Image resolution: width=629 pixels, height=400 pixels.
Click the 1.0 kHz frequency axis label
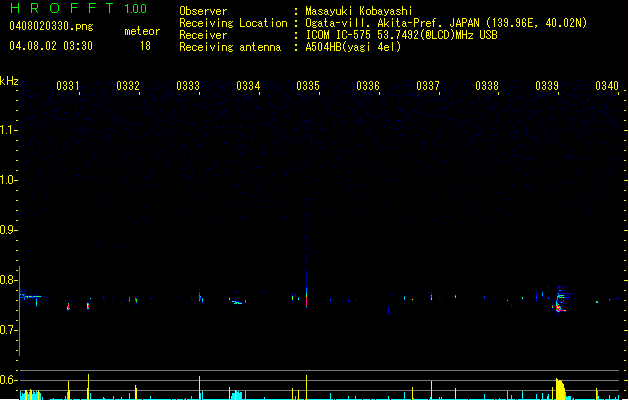pos(8,180)
